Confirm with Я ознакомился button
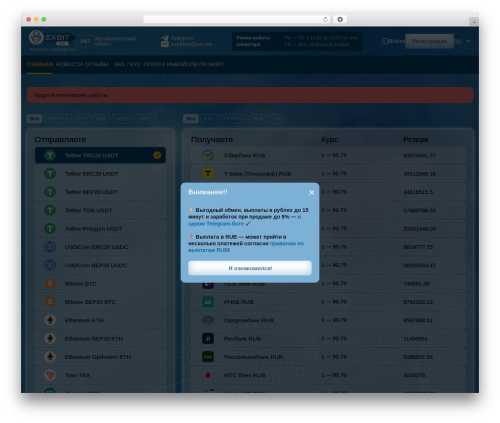The image size is (500, 423). 250,268
